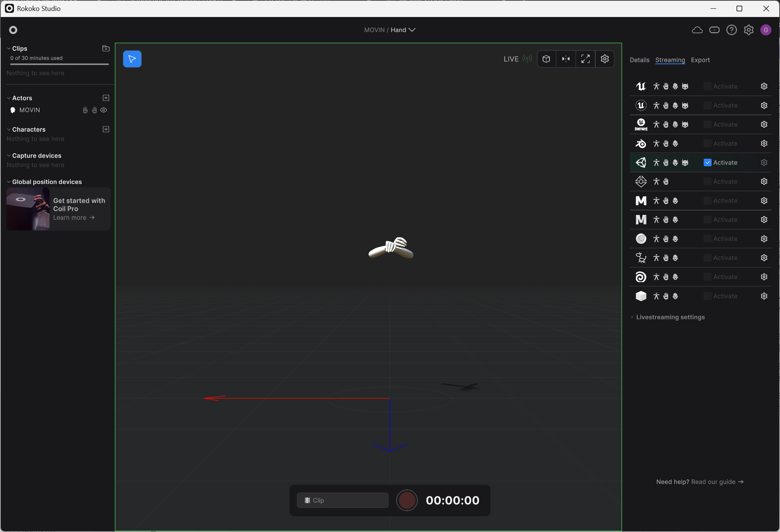Hide the MOVIN actor with eye icon

104,110
